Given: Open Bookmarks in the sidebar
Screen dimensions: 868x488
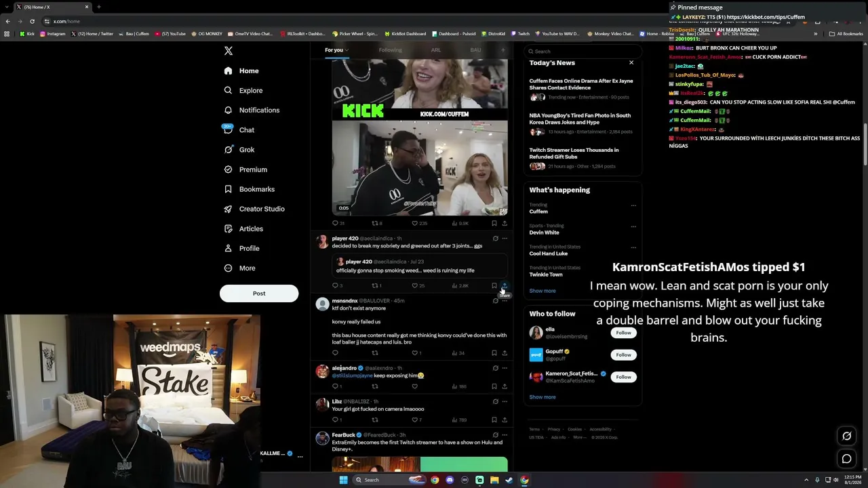Looking at the screenshot, I should tap(249, 189).
